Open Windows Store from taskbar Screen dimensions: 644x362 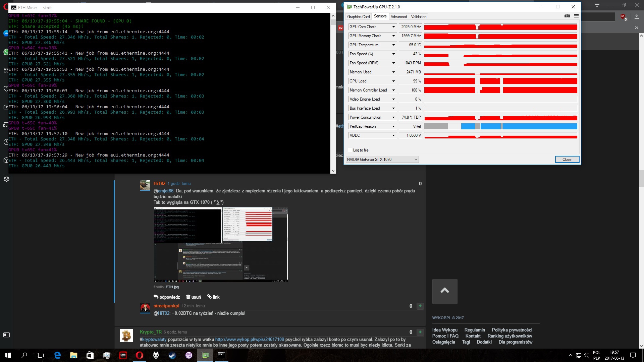point(90,355)
